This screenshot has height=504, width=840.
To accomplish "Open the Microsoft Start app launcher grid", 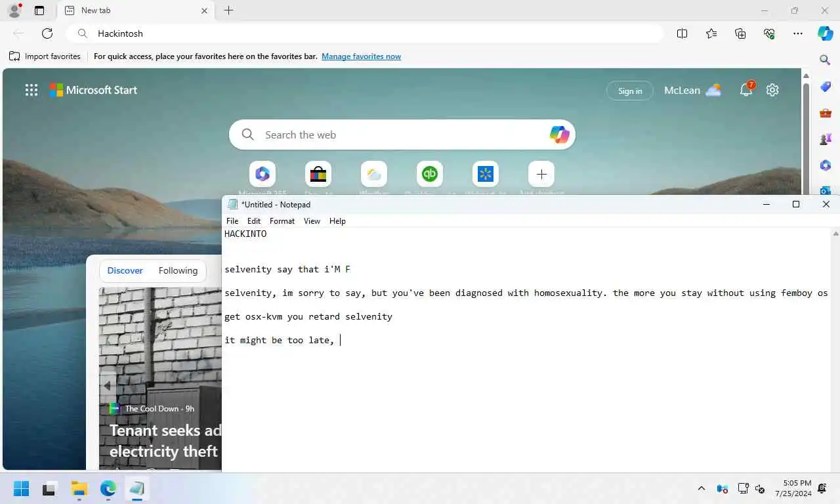I will click(x=31, y=90).
